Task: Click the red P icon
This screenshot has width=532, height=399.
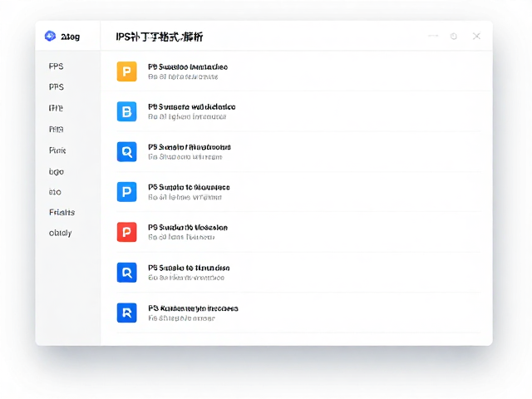Action: [x=126, y=232]
